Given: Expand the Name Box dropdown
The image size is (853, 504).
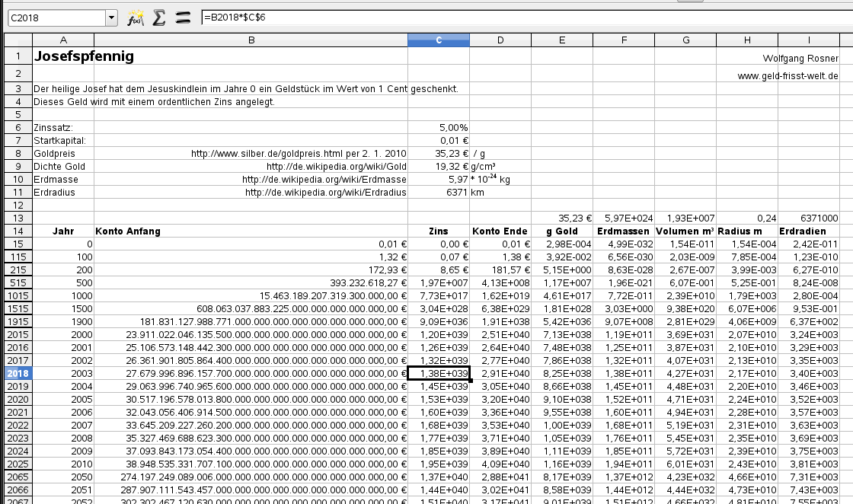Looking at the screenshot, I should (x=111, y=18).
